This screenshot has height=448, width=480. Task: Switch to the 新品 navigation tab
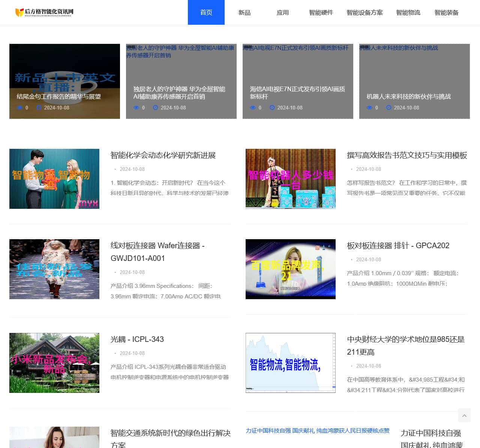point(244,12)
